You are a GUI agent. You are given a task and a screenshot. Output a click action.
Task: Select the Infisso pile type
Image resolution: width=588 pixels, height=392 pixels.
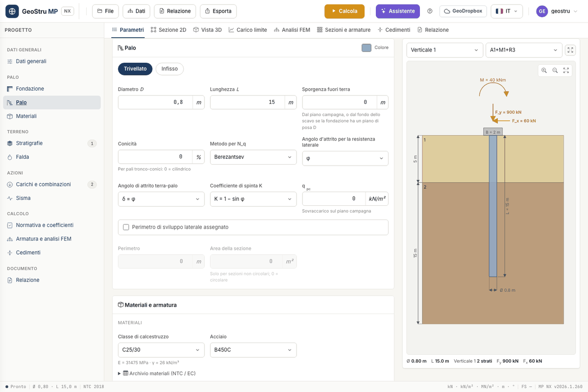170,69
